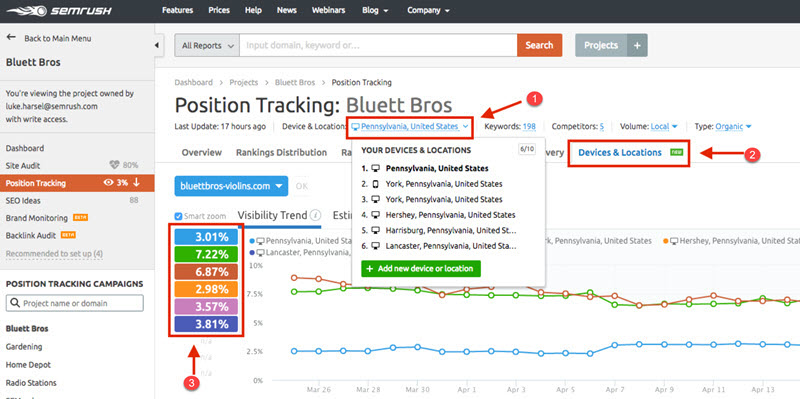Collapse the sidebar with the triangle arrow
800x399 pixels.
coord(157,45)
